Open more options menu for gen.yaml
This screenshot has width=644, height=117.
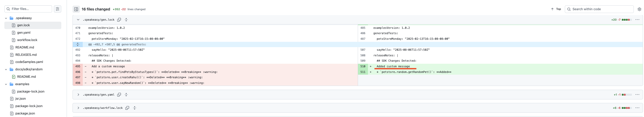(637, 95)
